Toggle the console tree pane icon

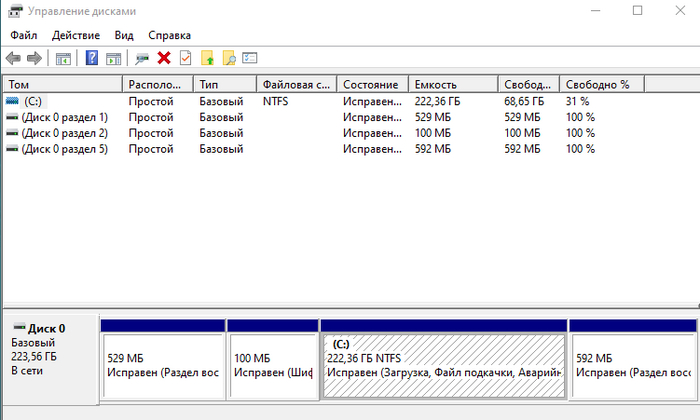[63, 58]
